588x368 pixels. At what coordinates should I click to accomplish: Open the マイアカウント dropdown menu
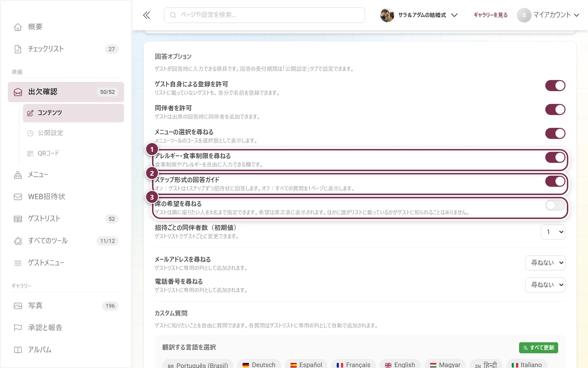[x=548, y=15]
